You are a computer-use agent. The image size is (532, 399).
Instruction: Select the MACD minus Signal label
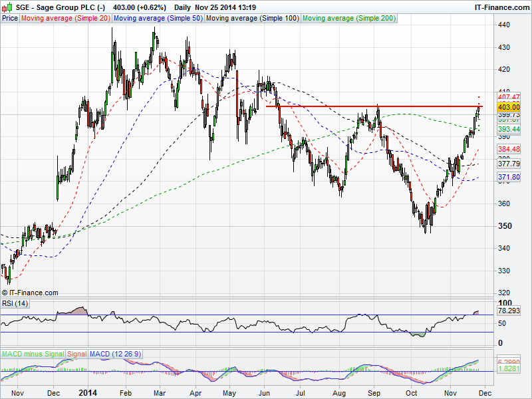coord(33,354)
